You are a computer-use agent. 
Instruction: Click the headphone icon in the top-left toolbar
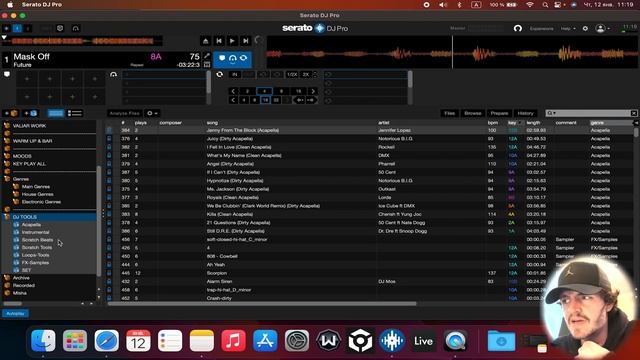[x=76, y=28]
